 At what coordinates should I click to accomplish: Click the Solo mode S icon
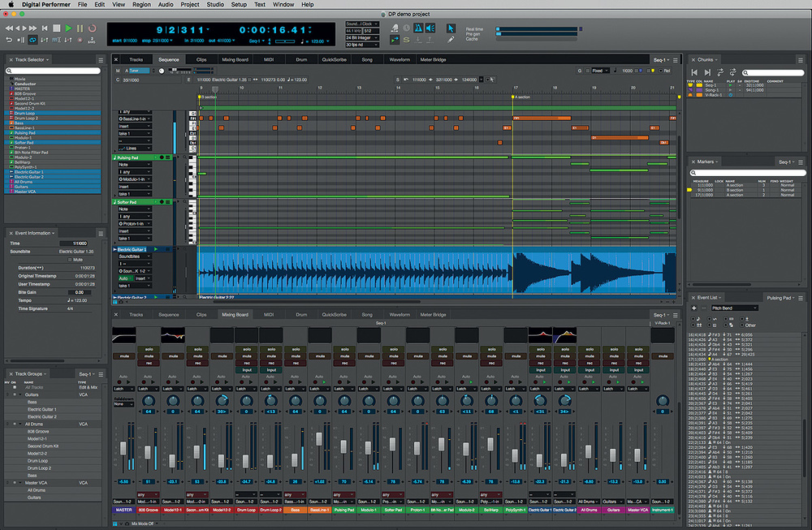click(x=407, y=40)
